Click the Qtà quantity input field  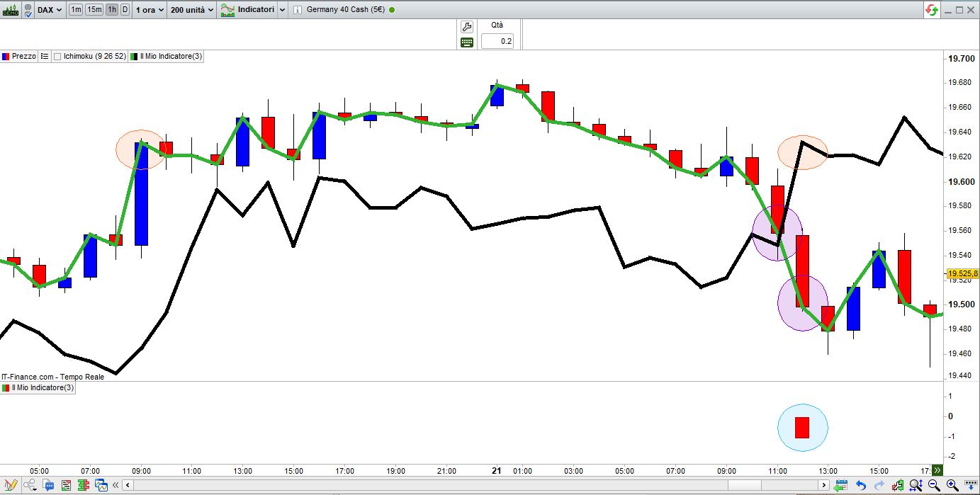click(x=497, y=41)
